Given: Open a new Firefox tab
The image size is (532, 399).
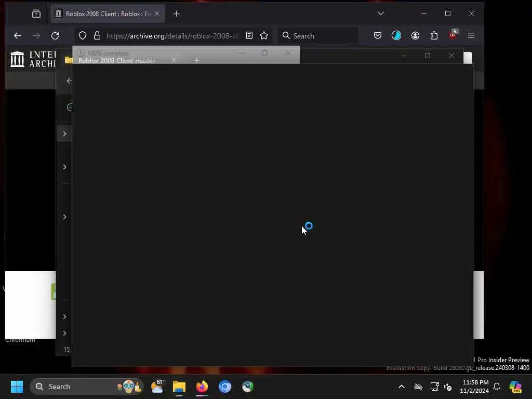Looking at the screenshot, I should (x=177, y=14).
